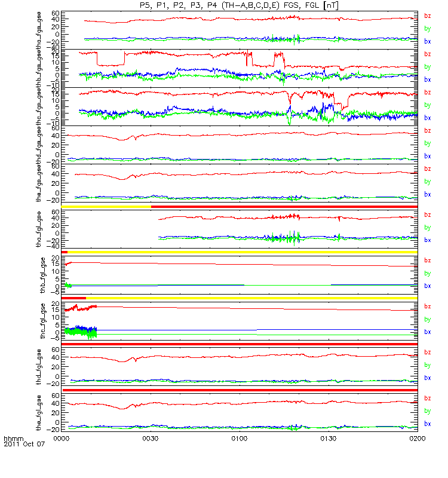This screenshot has width=448, height=478.
Task: Click the '15' y-axis tick in thb_fgl_gse panel
Action: tap(56, 263)
